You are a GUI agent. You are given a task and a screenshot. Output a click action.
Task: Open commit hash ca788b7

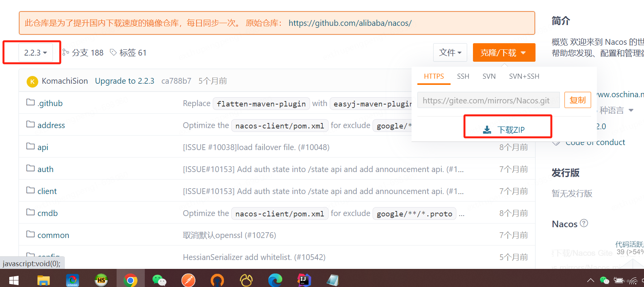pyautogui.click(x=176, y=81)
